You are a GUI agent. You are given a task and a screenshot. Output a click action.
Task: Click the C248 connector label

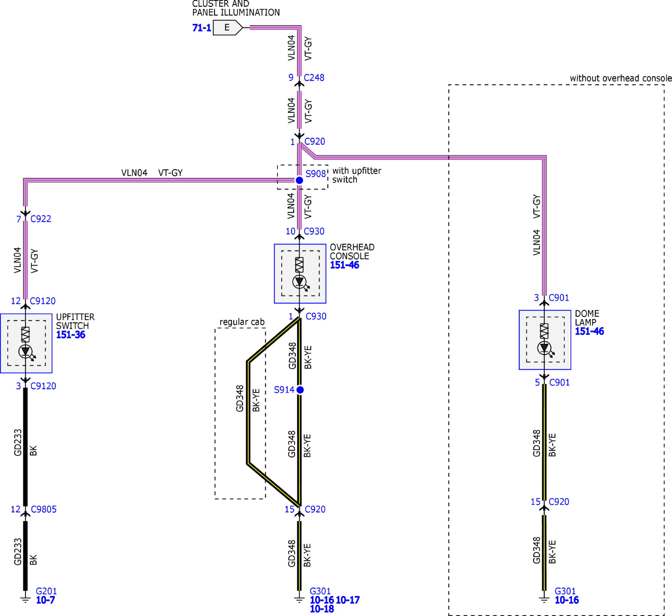[x=314, y=78]
